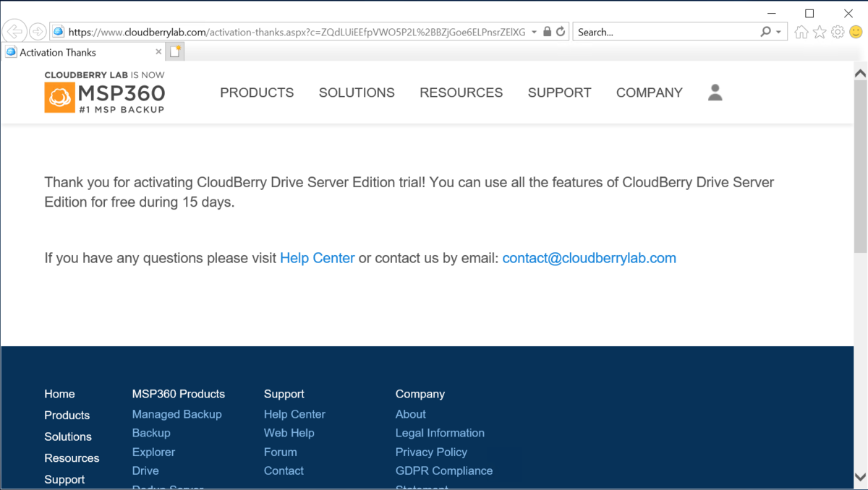The image size is (868, 490).
Task: Open the Explorer footer link
Action: (x=153, y=452)
